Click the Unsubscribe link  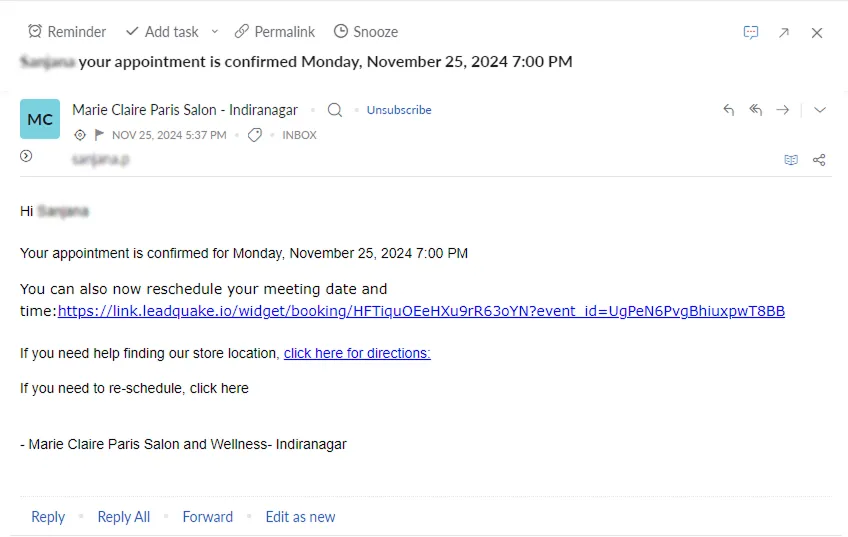pyautogui.click(x=399, y=110)
